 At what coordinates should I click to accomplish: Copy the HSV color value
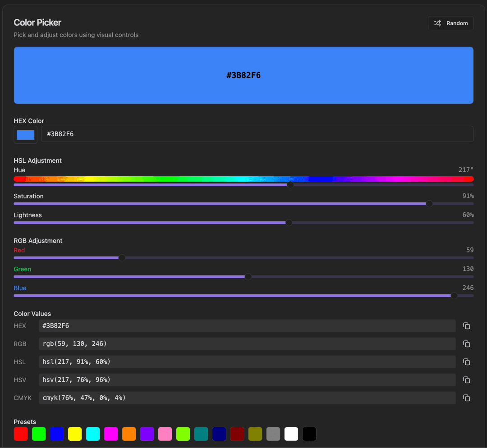[x=466, y=379]
